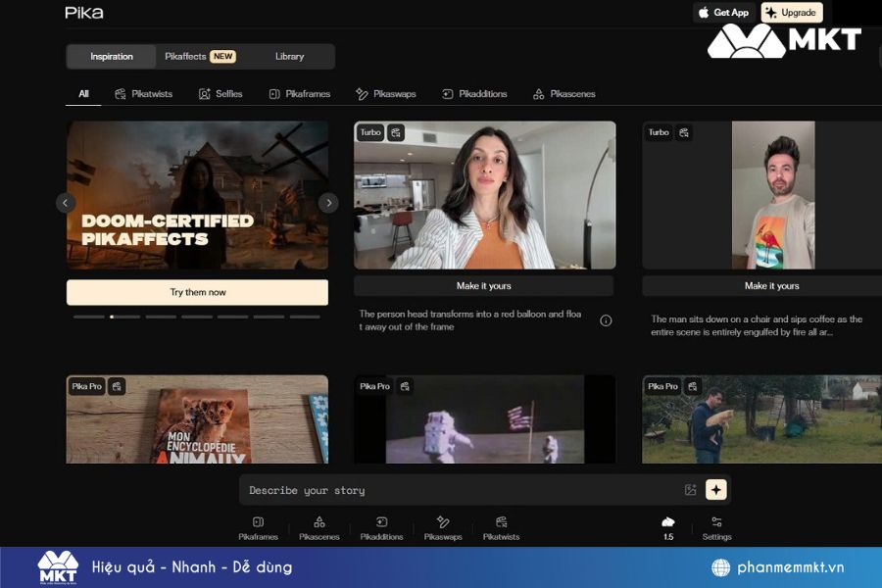The width and height of the screenshot is (882, 588).
Task: Select Pikadditions tool in bottom bar
Action: [381, 528]
